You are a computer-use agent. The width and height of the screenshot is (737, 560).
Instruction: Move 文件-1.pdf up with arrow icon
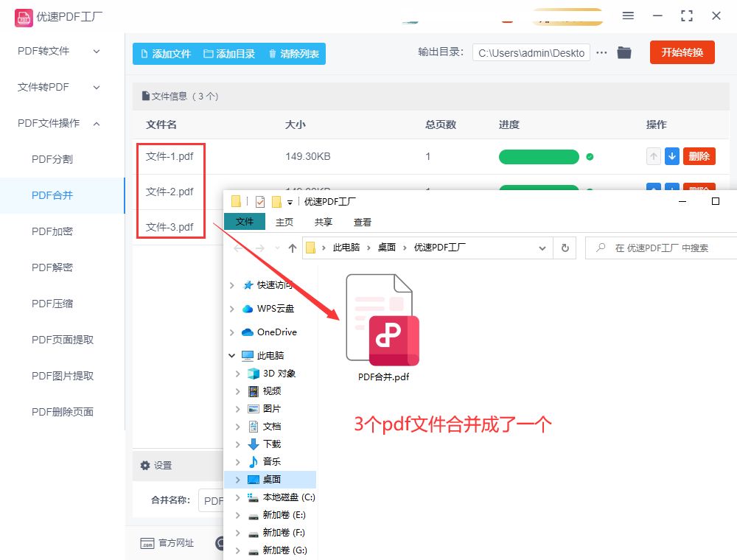[653, 156]
